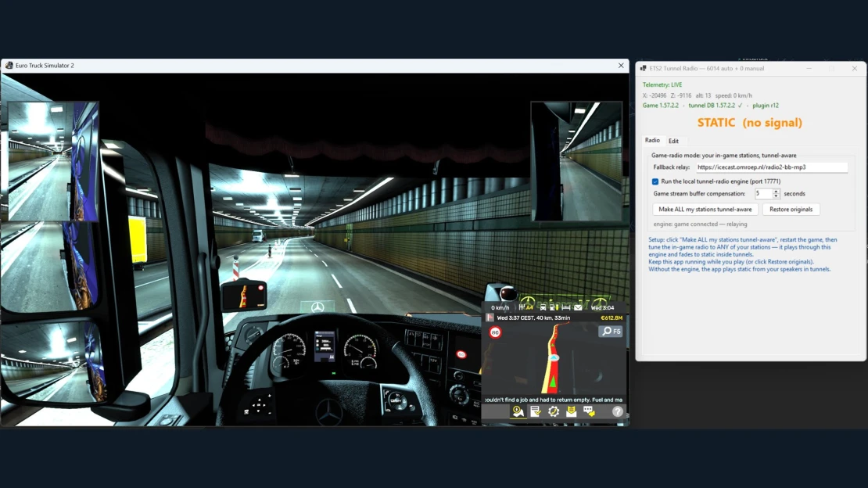Decrease buffer compensation seconds with down arrow
The image size is (868, 488).
click(776, 196)
